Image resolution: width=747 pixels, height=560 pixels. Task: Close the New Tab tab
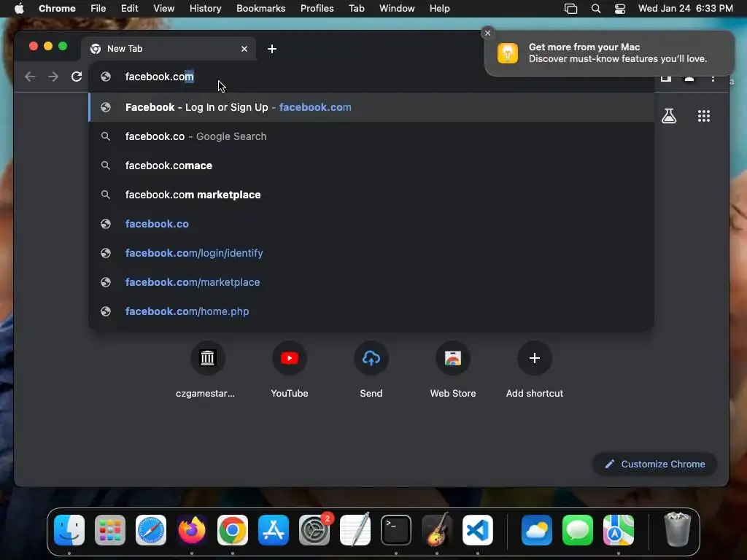(244, 49)
